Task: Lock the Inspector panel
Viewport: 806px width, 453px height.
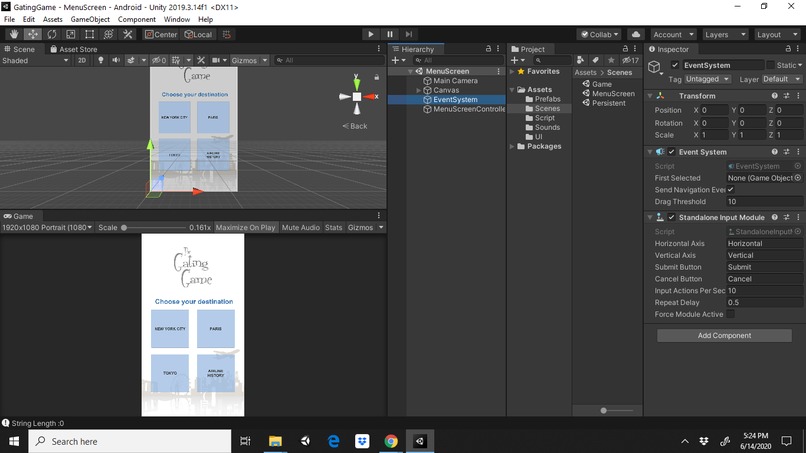Action: coord(788,48)
